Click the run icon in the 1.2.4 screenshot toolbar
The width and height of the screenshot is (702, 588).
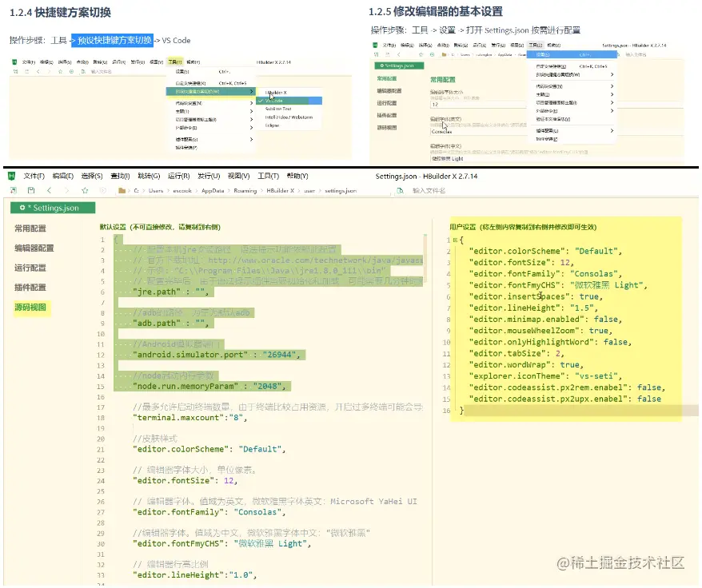pyautogui.click(x=72, y=72)
